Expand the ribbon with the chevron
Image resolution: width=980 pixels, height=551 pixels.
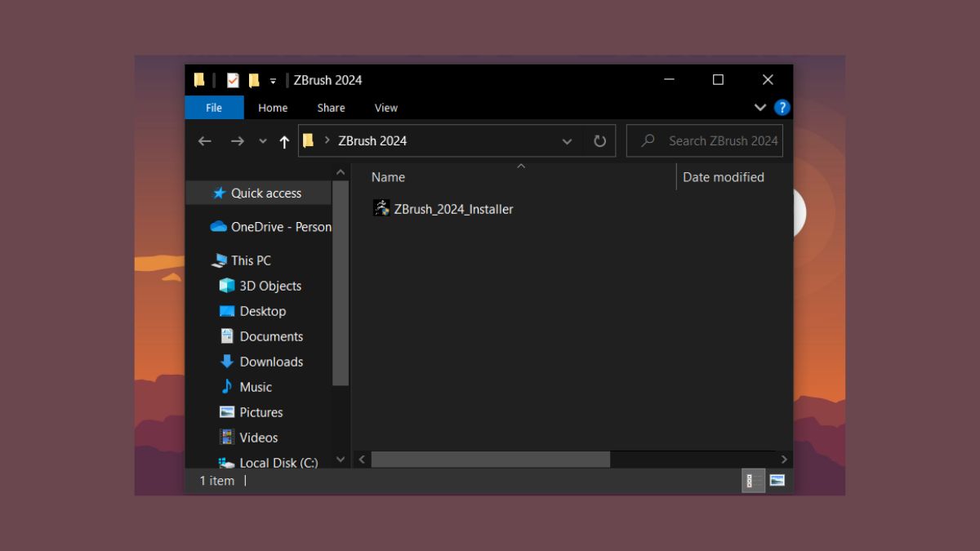[760, 108]
